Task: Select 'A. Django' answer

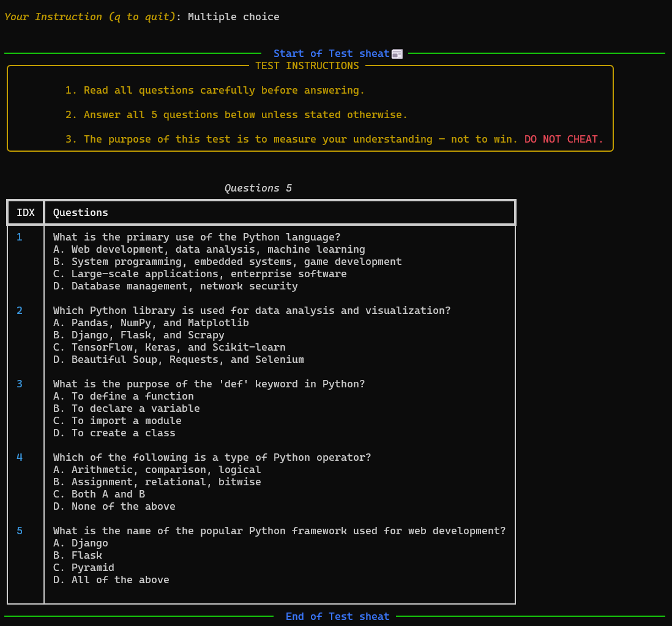Action: 81,543
